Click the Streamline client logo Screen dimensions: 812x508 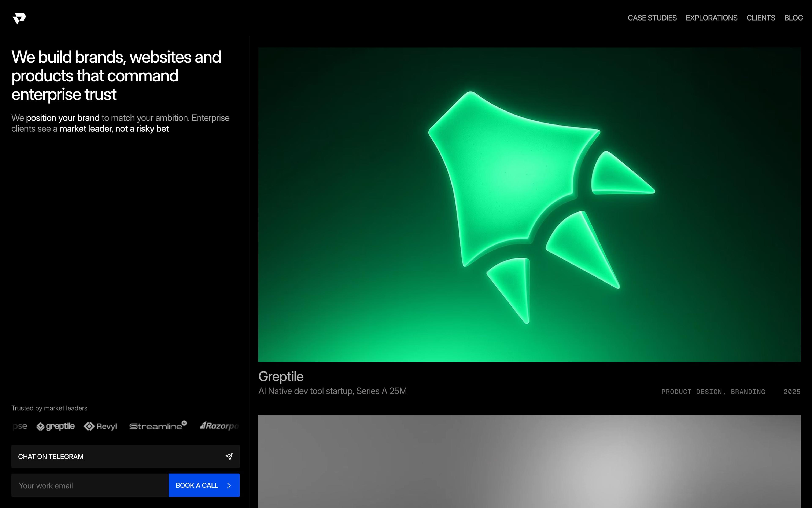[x=158, y=425]
